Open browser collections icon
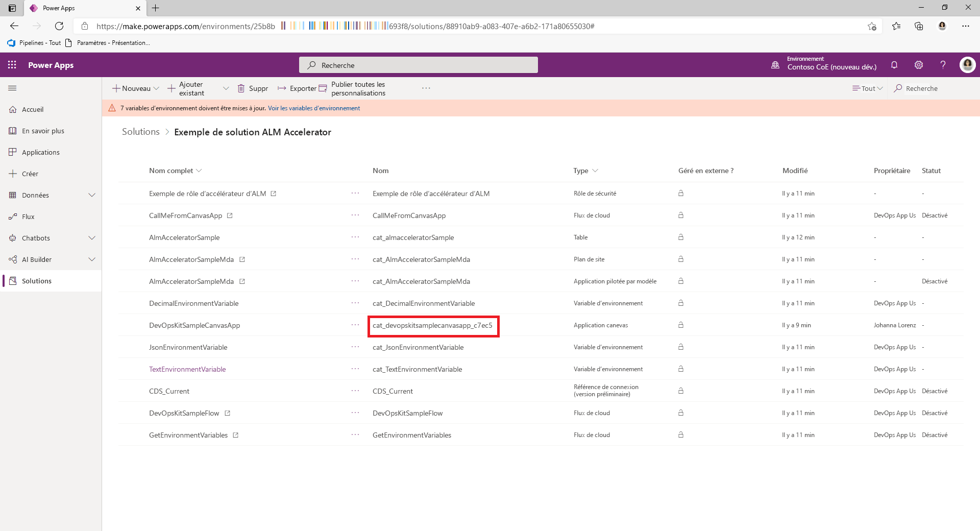Image resolution: width=980 pixels, height=531 pixels. (x=919, y=26)
